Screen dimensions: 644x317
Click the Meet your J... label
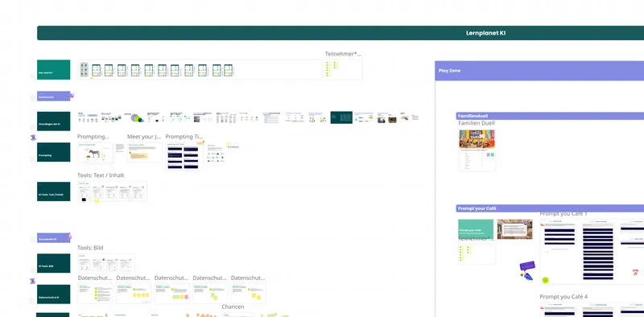144,137
